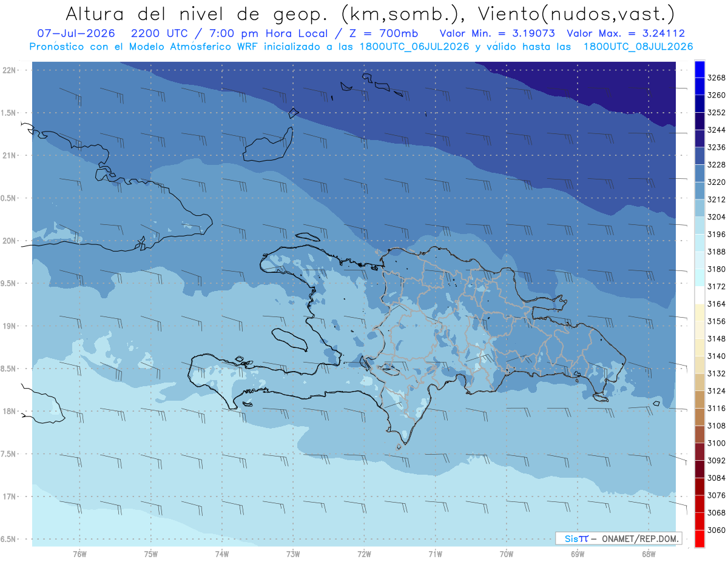This screenshot has width=728, height=562.
Task: Select 'Valor Min. = 3.19073' text
Action: [497, 33]
